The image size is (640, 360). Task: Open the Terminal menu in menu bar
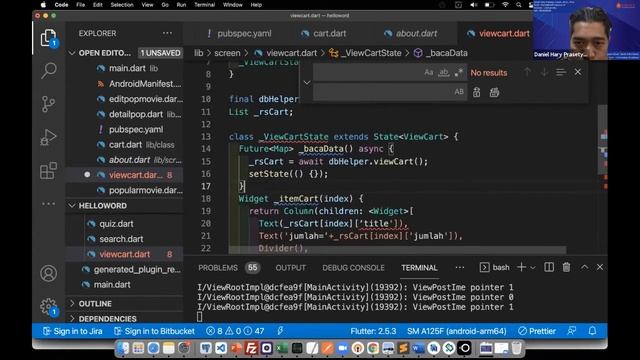204,5
